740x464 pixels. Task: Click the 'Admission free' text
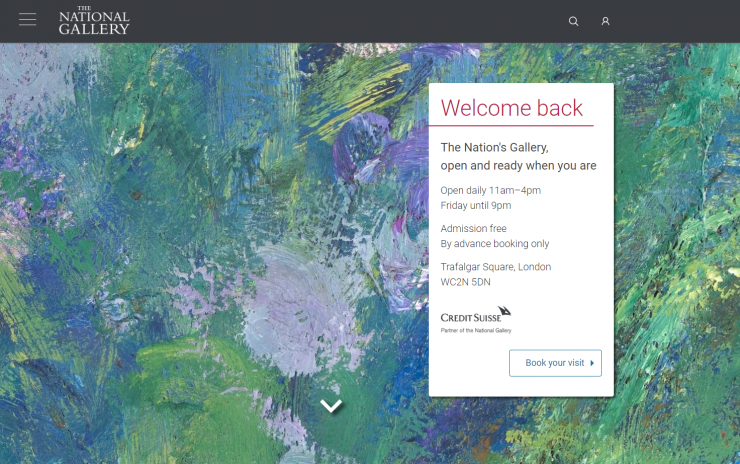click(x=473, y=229)
